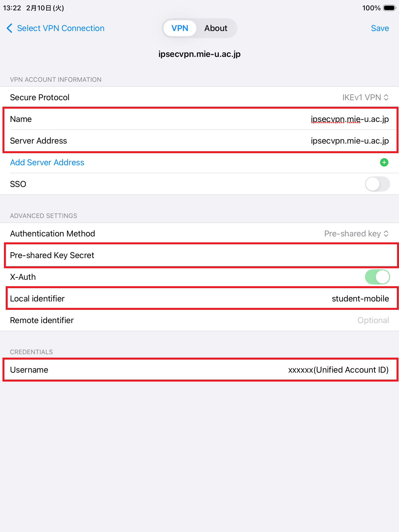
Task: Select the VPN tab
Action: [180, 28]
